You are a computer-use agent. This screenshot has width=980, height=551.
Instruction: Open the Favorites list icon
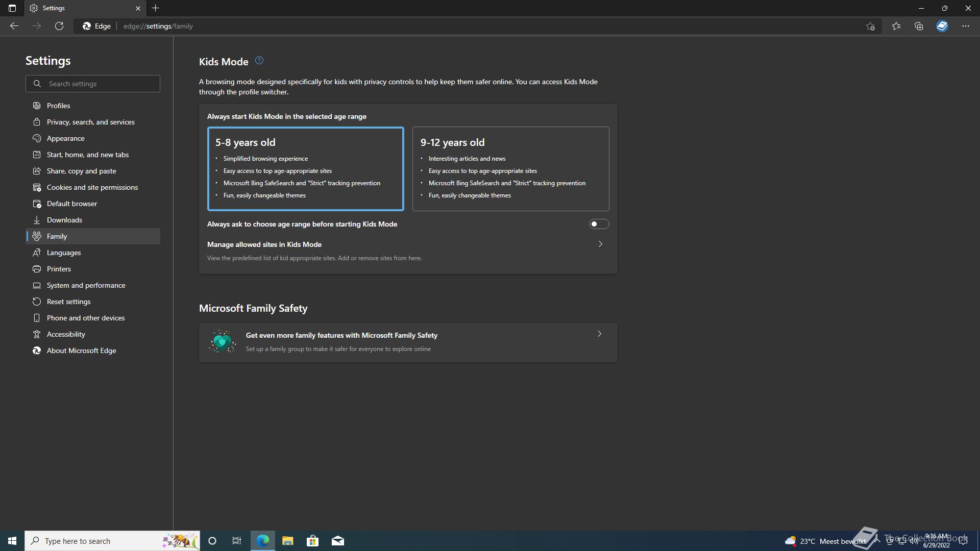896,26
